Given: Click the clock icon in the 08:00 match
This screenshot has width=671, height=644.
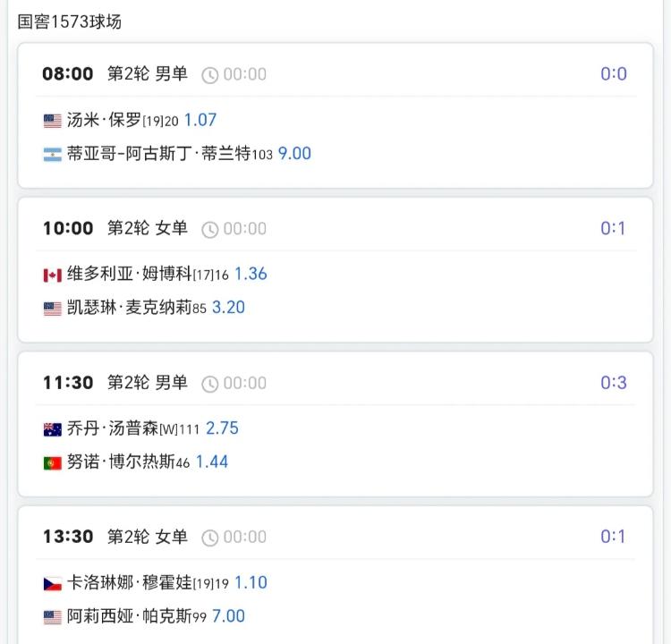Looking at the screenshot, I should pyautogui.click(x=209, y=75).
